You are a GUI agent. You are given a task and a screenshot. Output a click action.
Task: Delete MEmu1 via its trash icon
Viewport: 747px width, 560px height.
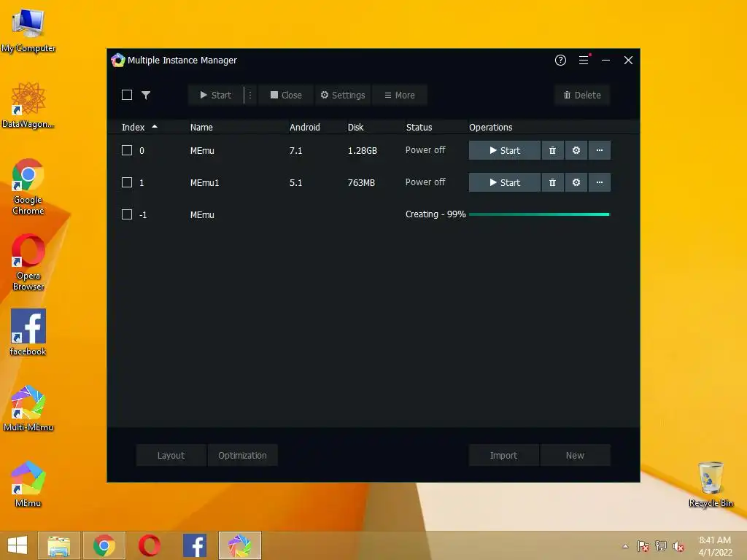[553, 182]
